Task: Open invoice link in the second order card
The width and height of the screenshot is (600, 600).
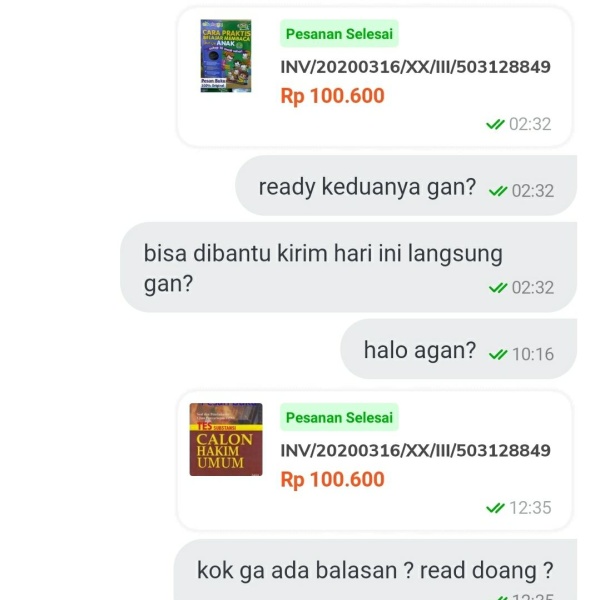Action: pyautogui.click(x=415, y=450)
